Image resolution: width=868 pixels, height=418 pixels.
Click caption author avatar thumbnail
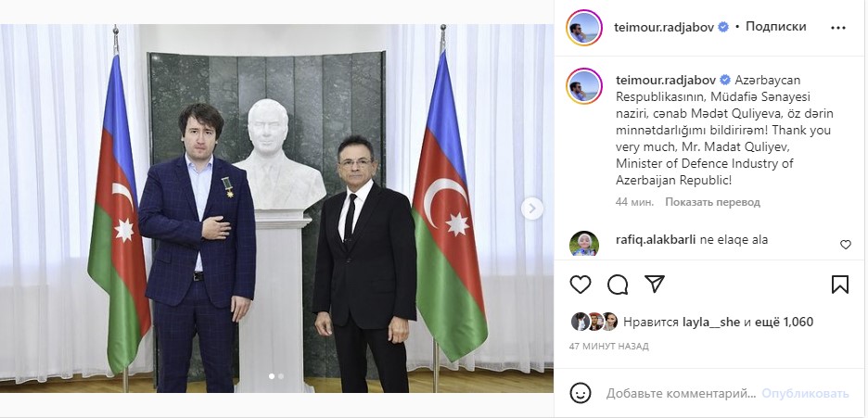pos(584,85)
